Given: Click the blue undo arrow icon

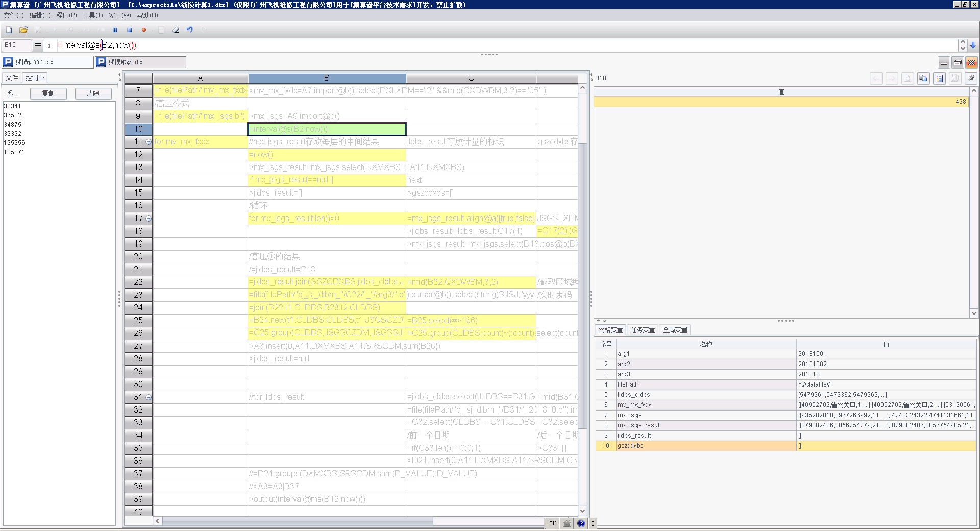Looking at the screenshot, I should (189, 30).
